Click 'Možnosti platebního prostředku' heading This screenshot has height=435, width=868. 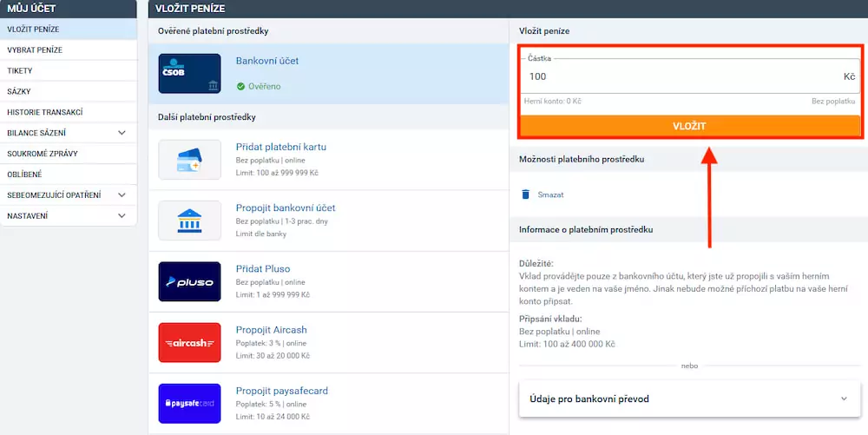click(x=582, y=160)
